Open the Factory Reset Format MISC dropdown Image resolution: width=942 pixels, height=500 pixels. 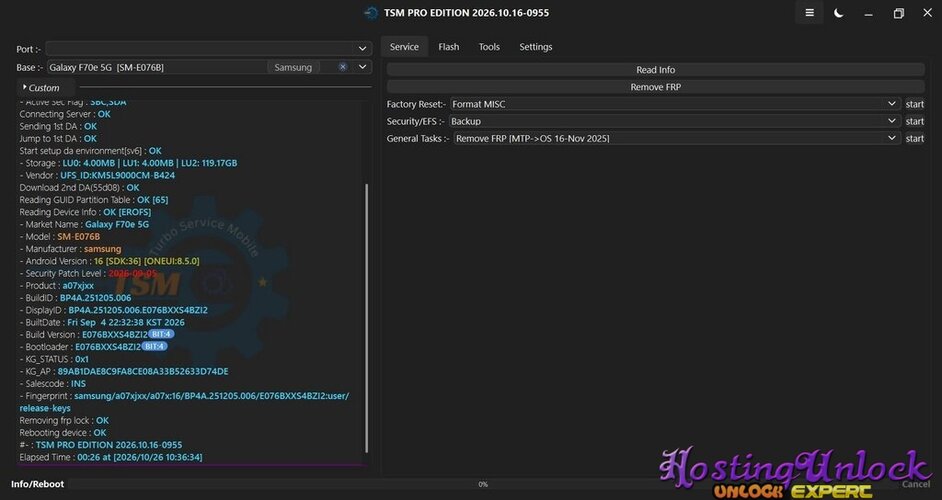click(675, 104)
